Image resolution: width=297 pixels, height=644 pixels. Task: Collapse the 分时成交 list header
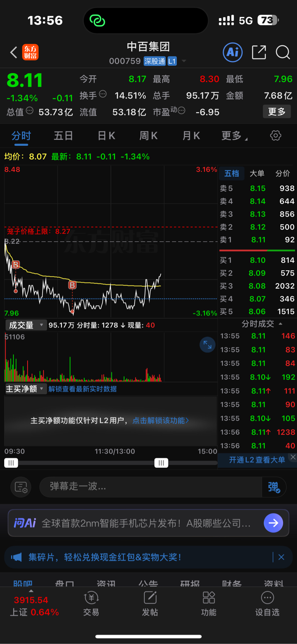tap(261, 324)
